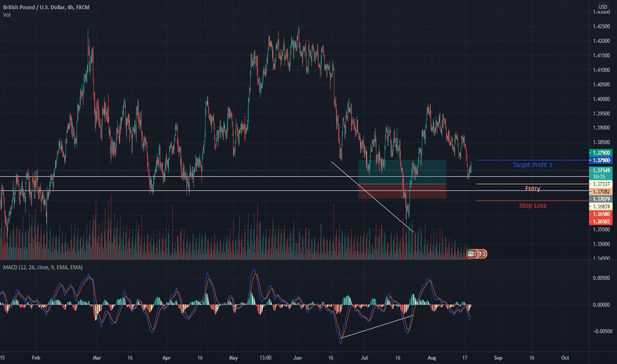Click the British Pound / U.S. Dollar chart title

[46, 7]
